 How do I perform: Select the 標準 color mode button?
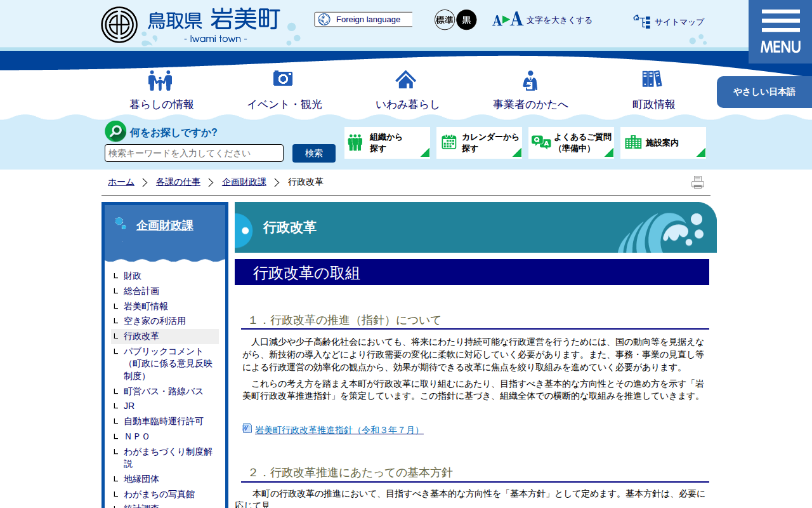pyautogui.click(x=445, y=20)
